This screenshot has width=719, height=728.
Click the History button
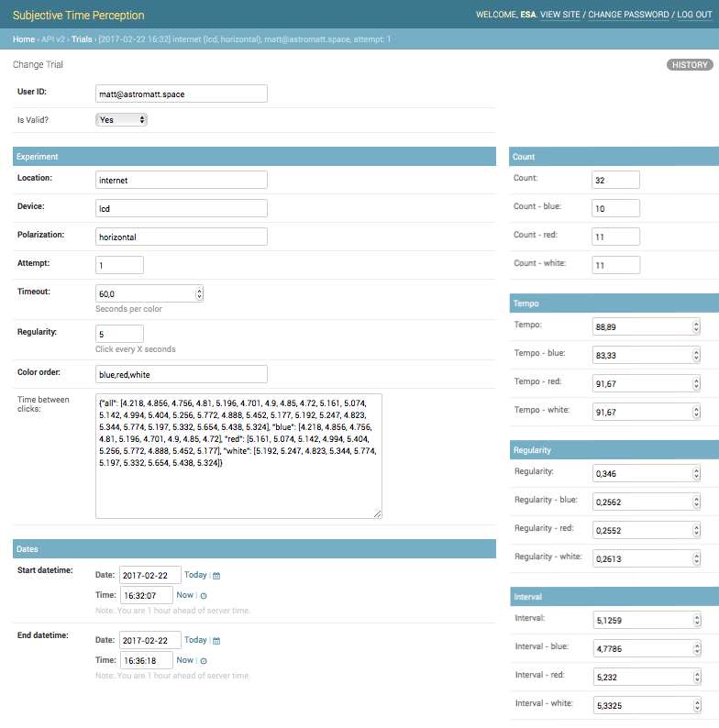[689, 65]
